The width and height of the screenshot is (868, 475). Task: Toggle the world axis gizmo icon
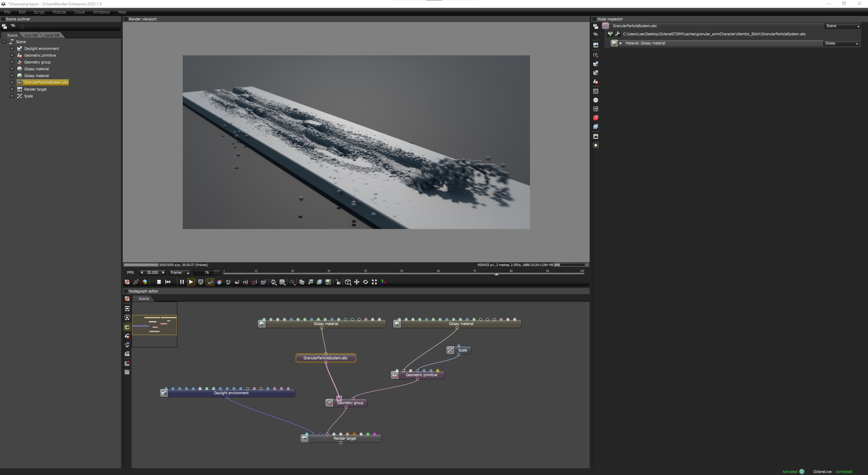pos(383,282)
